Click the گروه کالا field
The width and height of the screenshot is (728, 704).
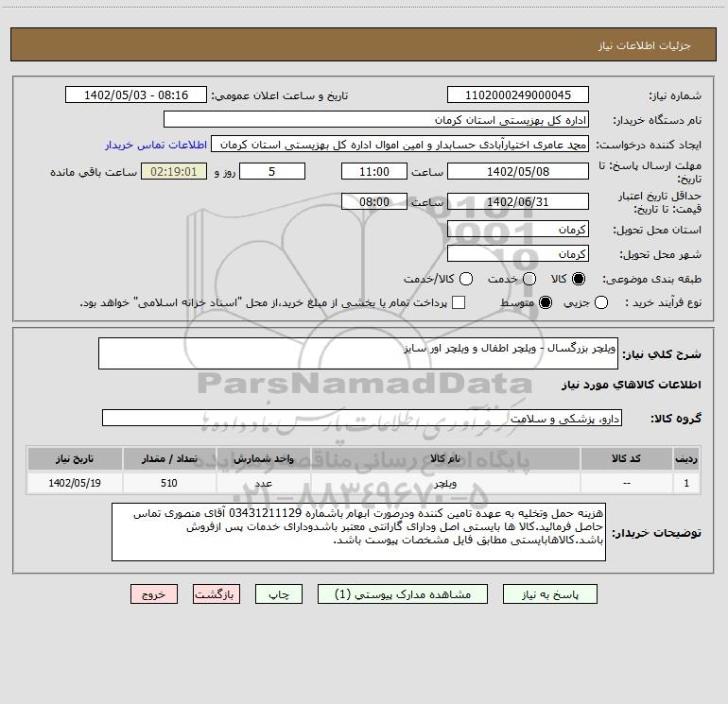pyautogui.click(x=362, y=418)
